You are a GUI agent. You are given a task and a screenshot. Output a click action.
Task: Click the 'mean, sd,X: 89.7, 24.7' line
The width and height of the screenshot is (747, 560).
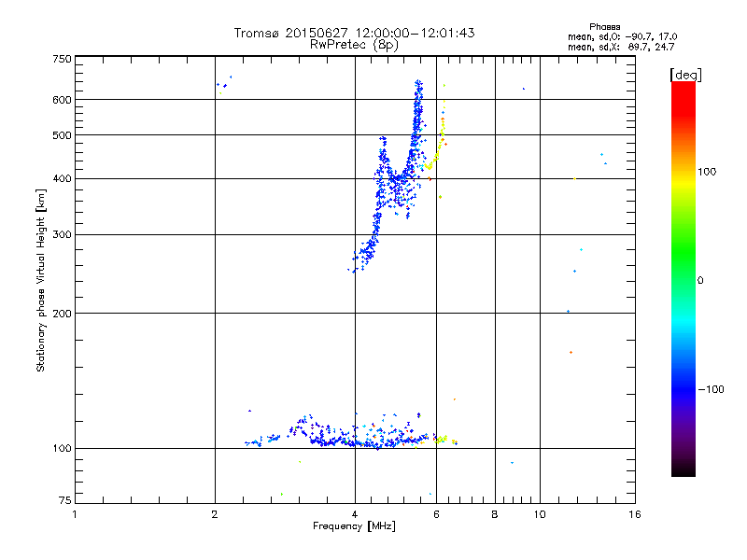click(621, 47)
